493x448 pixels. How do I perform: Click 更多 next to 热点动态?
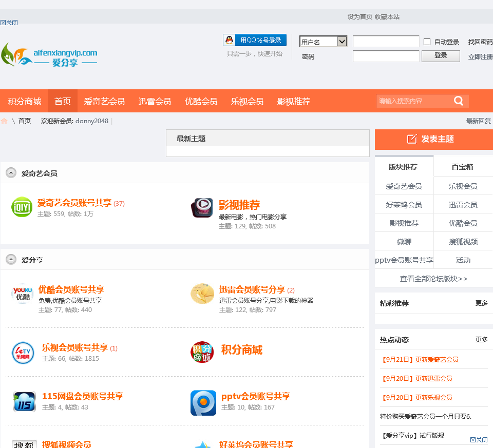(x=481, y=340)
